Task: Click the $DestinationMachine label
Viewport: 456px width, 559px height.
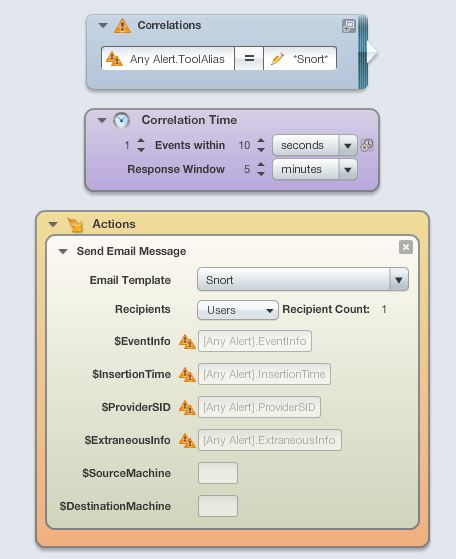Action: point(115,506)
